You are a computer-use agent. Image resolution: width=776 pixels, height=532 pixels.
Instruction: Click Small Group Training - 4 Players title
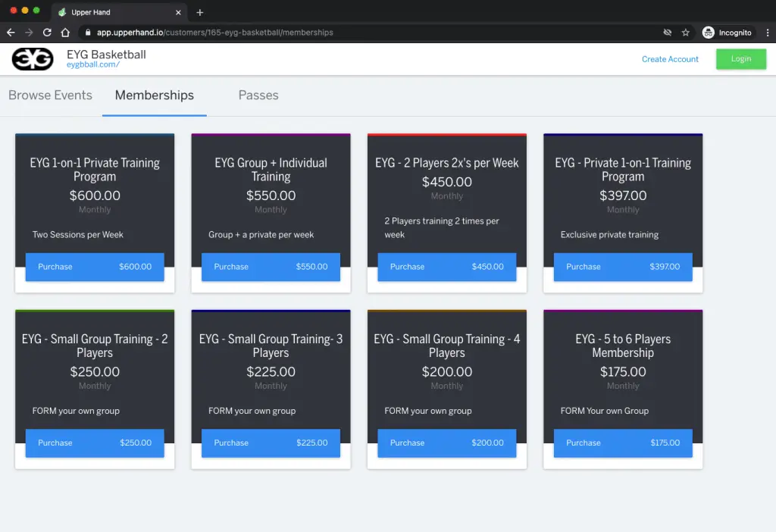[x=447, y=346]
